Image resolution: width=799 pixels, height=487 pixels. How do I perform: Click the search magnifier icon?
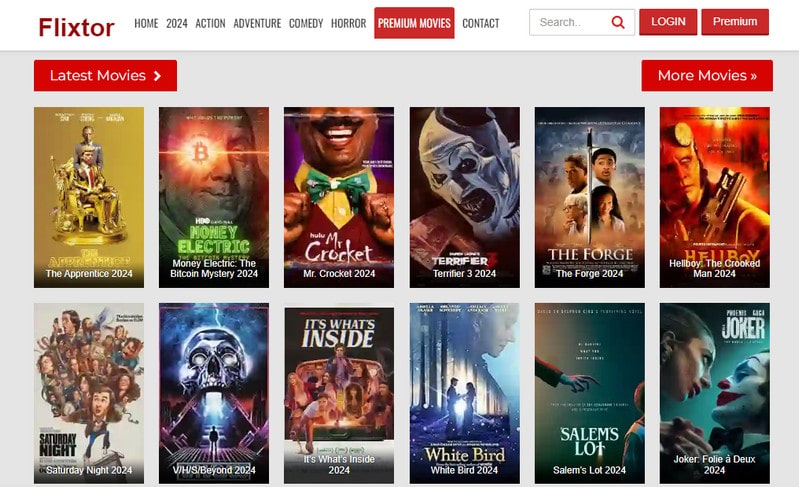point(618,22)
